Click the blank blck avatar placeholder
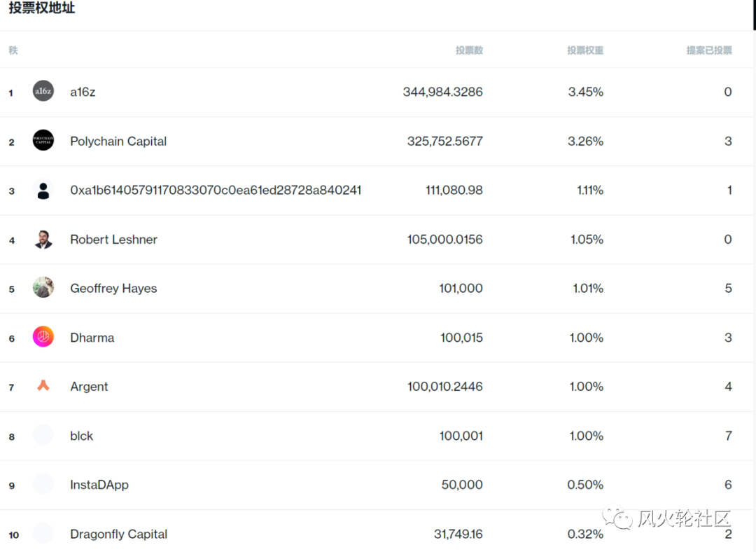This screenshot has height=552, width=756. (x=43, y=435)
